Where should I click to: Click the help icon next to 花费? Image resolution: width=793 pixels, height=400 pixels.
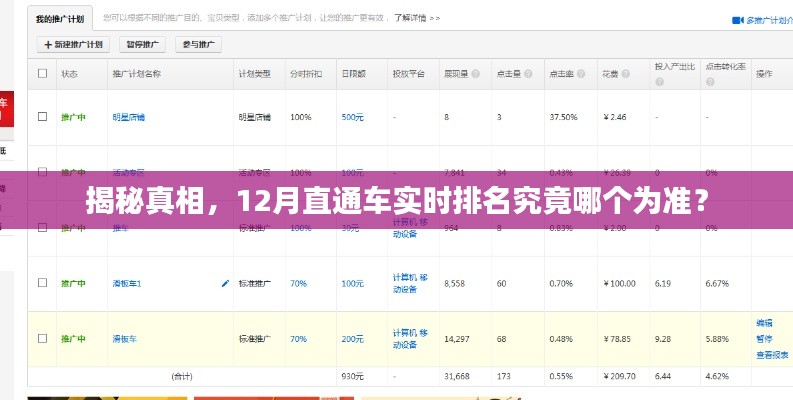pos(626,74)
